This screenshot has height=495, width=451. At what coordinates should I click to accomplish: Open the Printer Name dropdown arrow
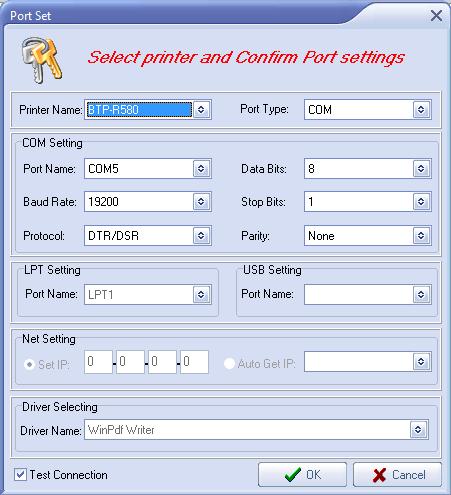click(201, 109)
